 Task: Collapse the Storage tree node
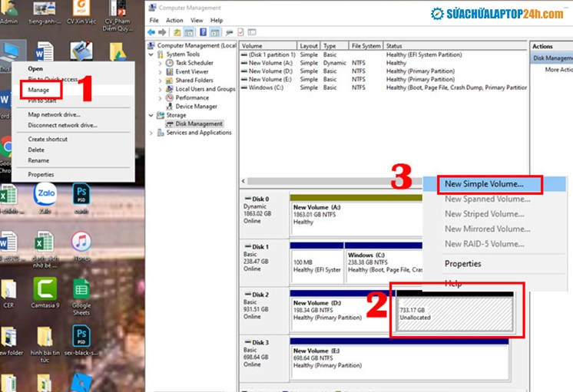point(151,115)
